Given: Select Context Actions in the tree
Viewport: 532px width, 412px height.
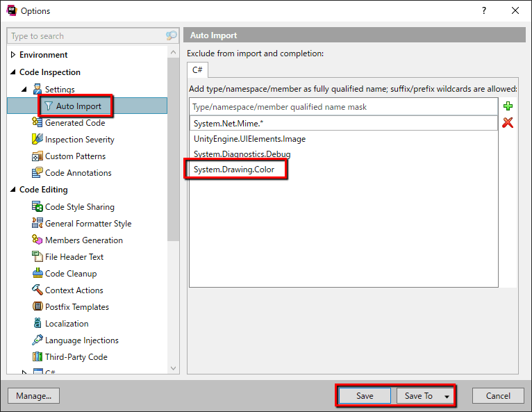Looking at the screenshot, I should (x=74, y=290).
